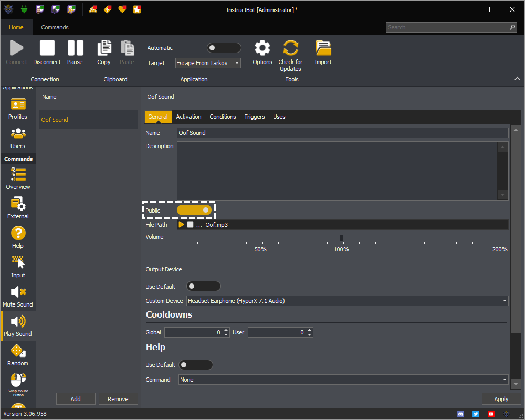Click the Volume slider handle
The height and width of the screenshot is (420, 525).
[342, 238]
